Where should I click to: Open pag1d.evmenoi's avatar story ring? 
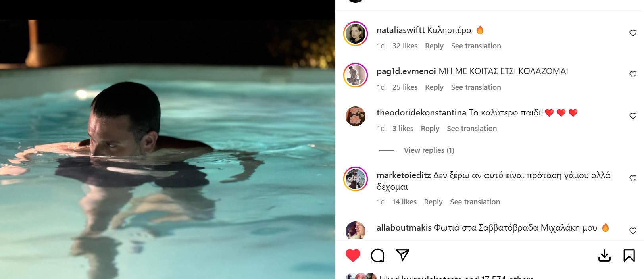(355, 75)
